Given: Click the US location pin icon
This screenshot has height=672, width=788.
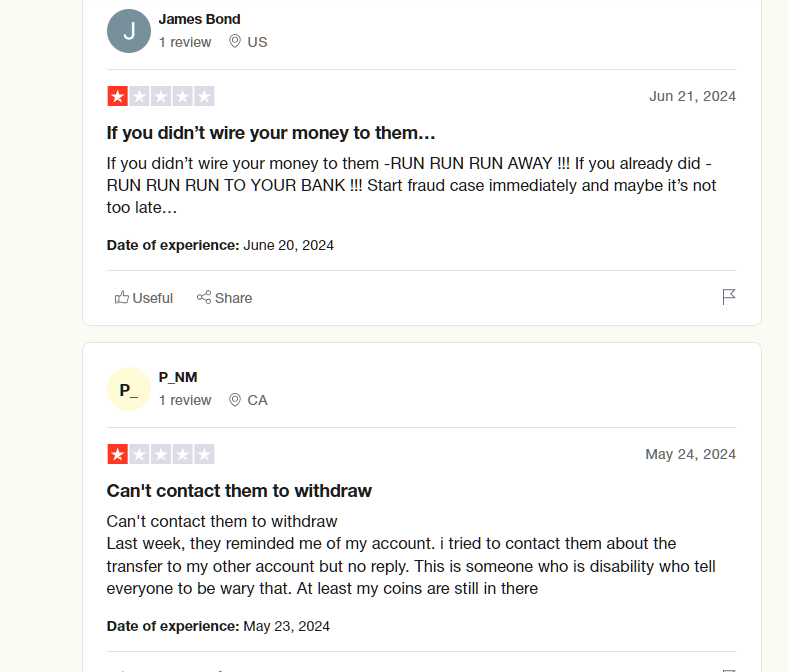Looking at the screenshot, I should (235, 42).
